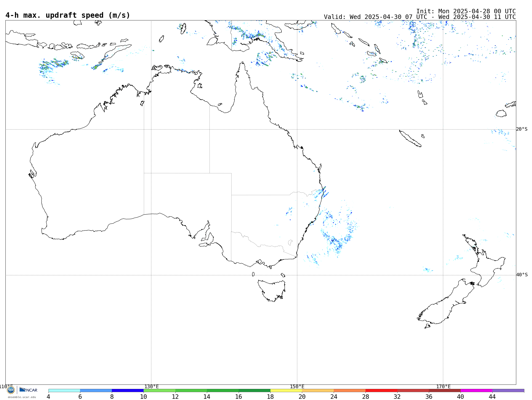Click the 'Init: Mon 2025-04-28 00 UTC' text
The image size is (532, 400).
[x=466, y=11]
